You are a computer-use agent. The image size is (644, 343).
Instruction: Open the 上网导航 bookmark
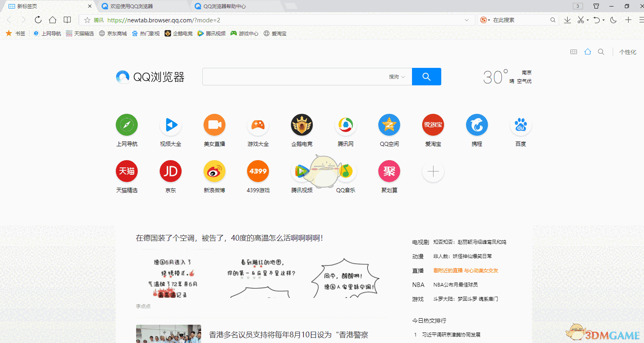(47, 33)
